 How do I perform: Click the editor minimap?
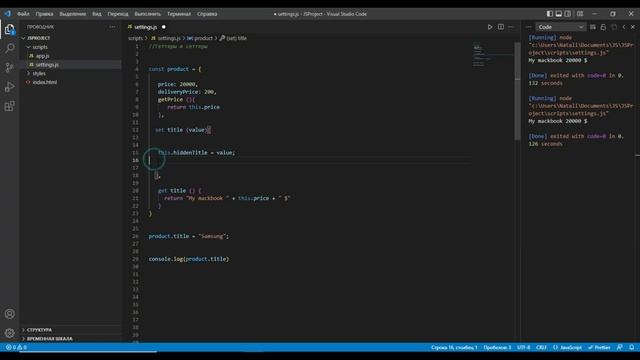(x=492, y=55)
